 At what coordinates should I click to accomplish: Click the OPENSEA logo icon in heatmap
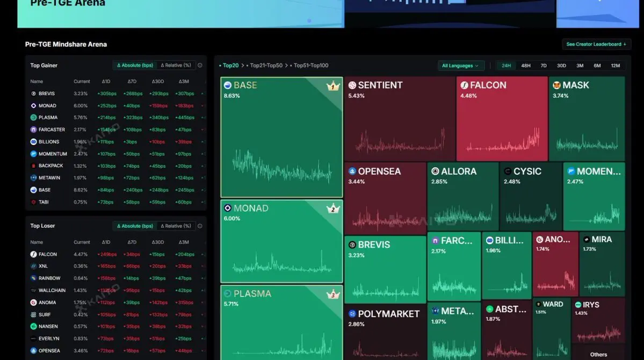352,171
